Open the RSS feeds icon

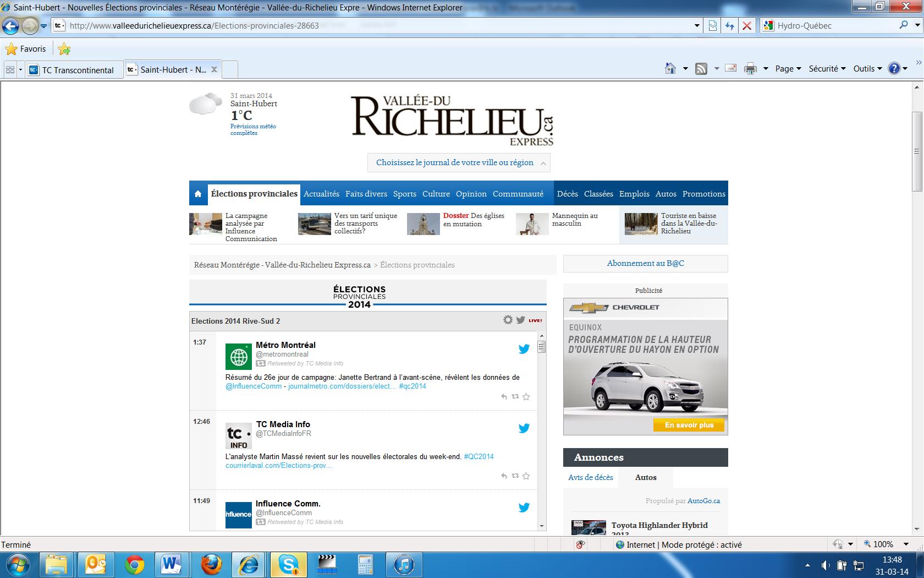701,69
